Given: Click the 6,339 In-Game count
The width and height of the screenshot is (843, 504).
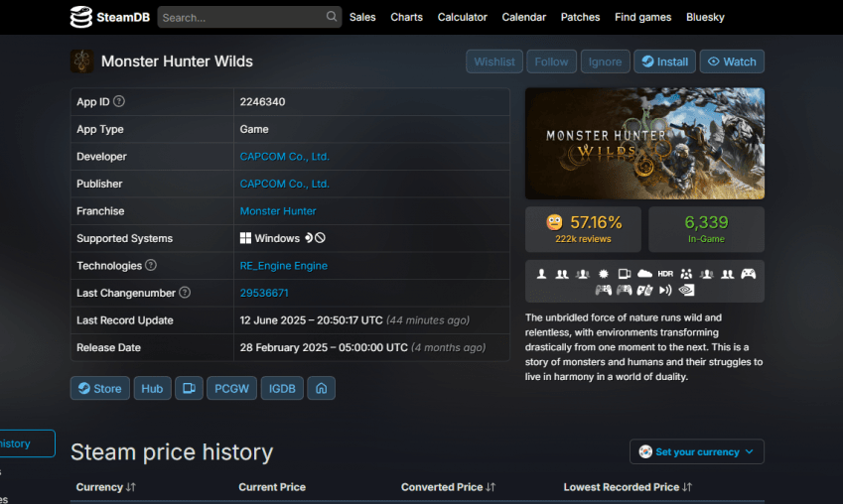Looking at the screenshot, I should [x=706, y=229].
